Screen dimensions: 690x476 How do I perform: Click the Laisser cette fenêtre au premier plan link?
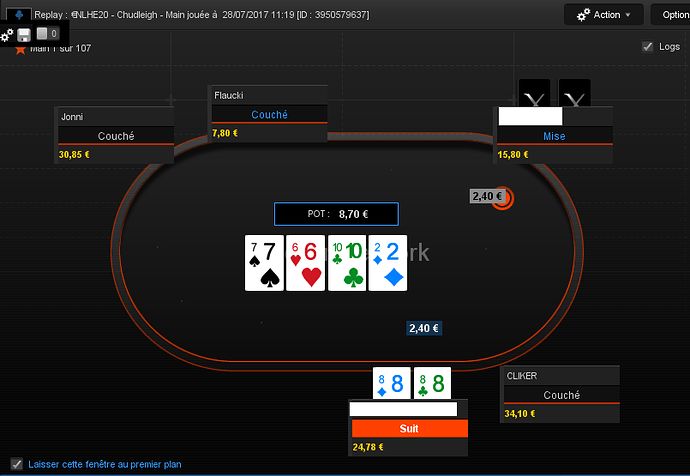[x=105, y=464]
